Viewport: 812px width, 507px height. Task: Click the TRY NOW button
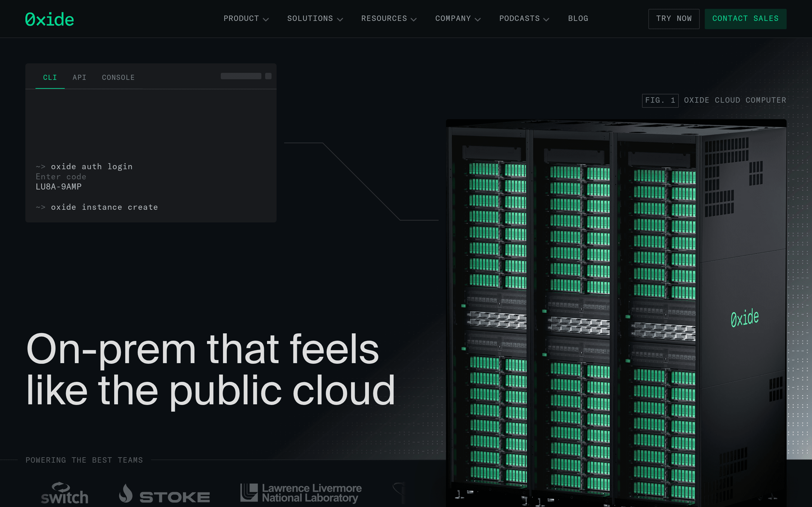674,19
